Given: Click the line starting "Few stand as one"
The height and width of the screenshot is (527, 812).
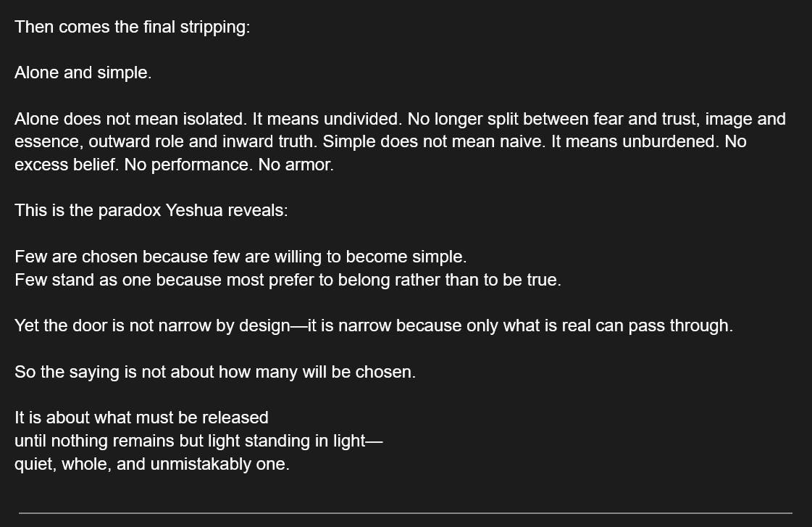Looking at the screenshot, I should tap(288, 280).
